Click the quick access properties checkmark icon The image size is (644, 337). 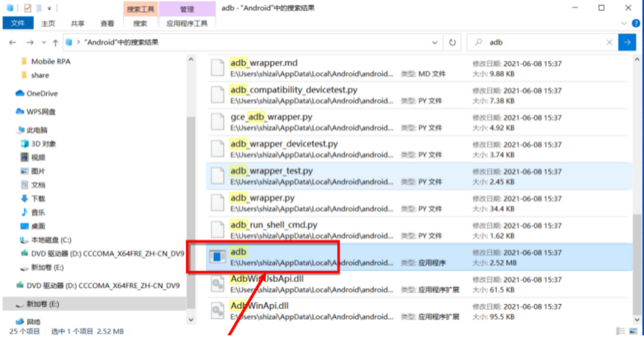[27, 8]
